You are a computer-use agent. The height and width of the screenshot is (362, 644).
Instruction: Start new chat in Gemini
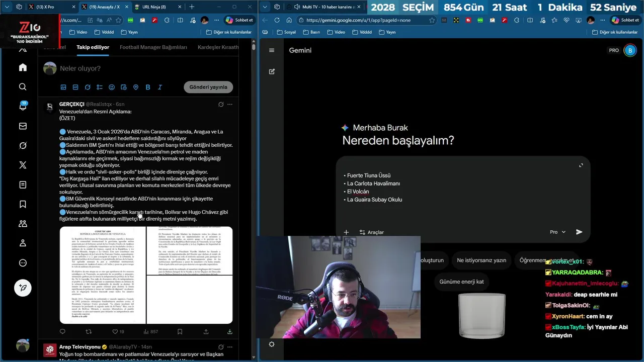[272, 71]
